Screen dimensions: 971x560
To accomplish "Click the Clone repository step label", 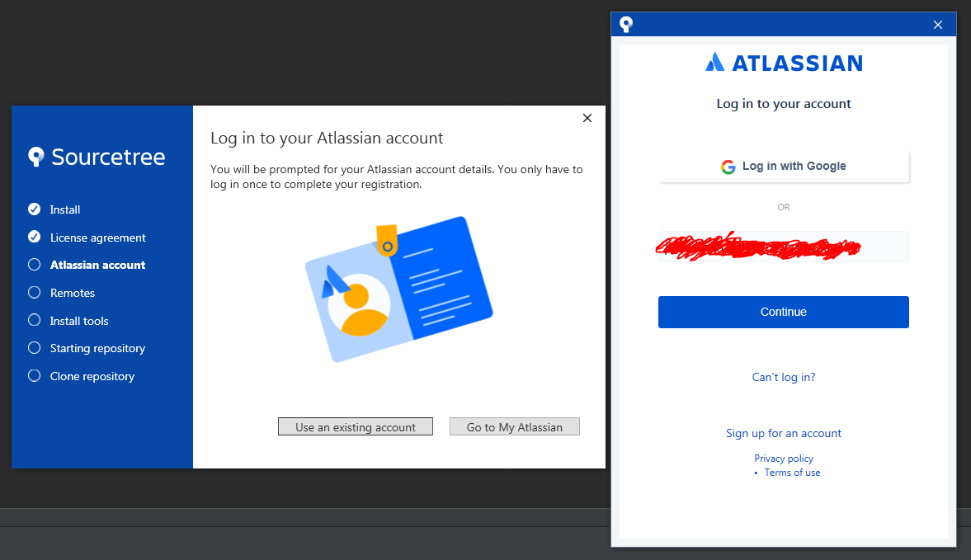I will (x=92, y=376).
